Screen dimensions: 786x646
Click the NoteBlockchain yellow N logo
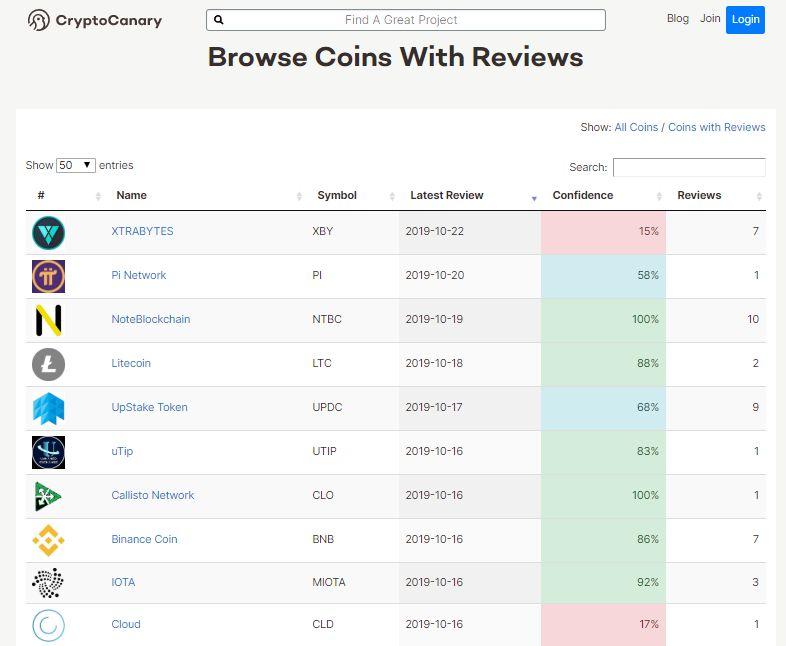pyautogui.click(x=49, y=320)
